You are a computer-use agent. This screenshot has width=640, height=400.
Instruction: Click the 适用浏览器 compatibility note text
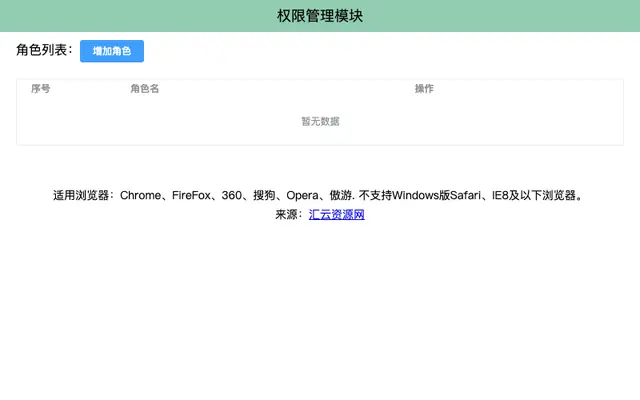[x=318, y=195]
